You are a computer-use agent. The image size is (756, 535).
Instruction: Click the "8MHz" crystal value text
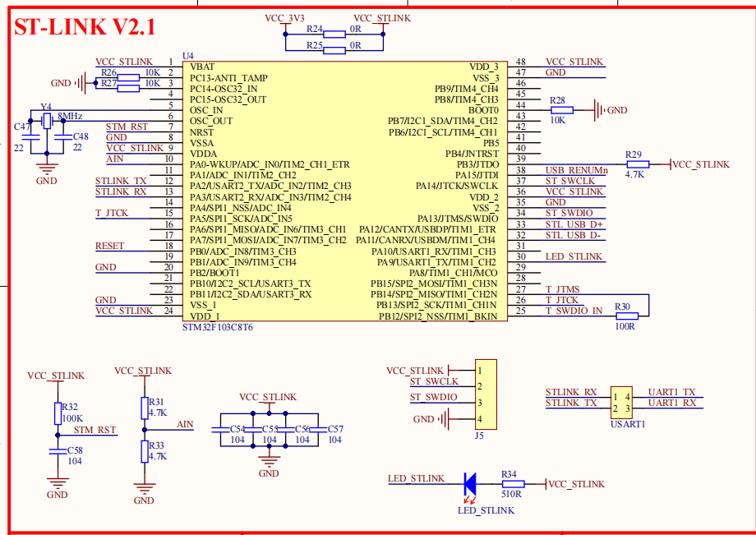coord(70,116)
